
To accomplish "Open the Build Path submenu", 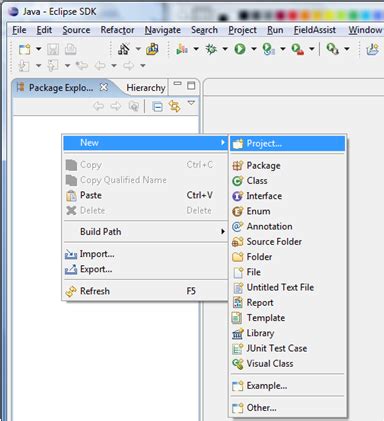I will pyautogui.click(x=145, y=232).
